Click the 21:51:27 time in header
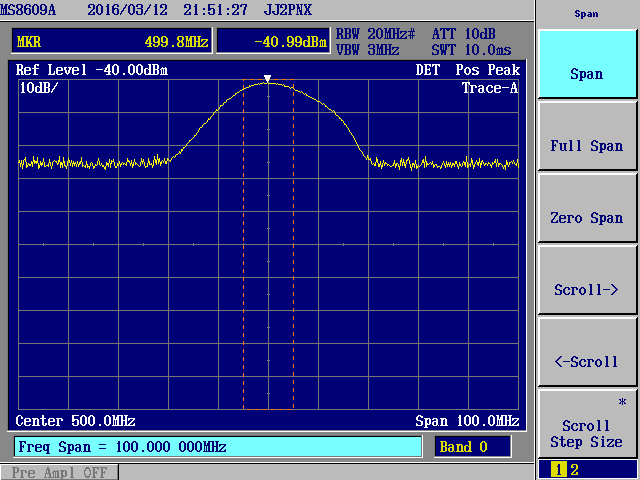 (x=216, y=10)
